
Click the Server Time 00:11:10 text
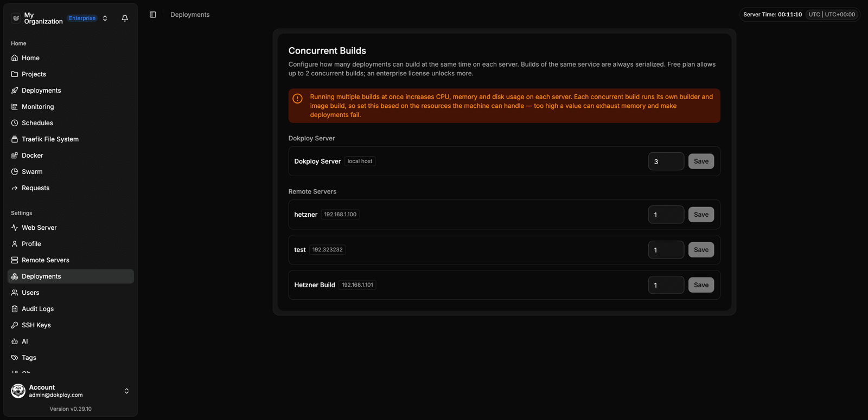click(773, 15)
